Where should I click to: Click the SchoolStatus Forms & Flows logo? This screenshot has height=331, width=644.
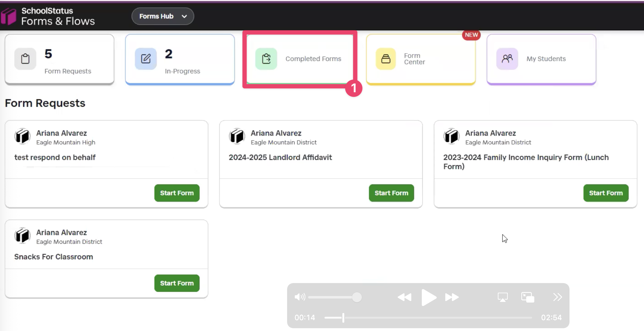(x=48, y=16)
